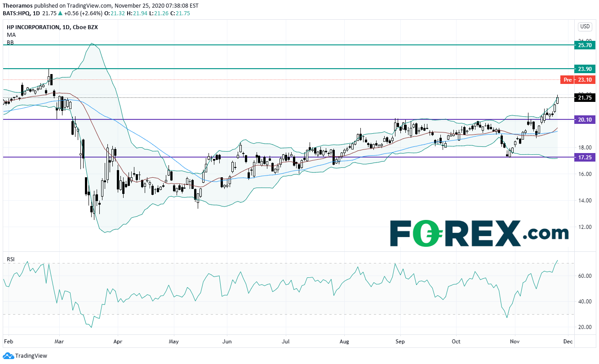Click the 17.25 purple support label
This screenshot has width=599, height=364.
point(585,158)
